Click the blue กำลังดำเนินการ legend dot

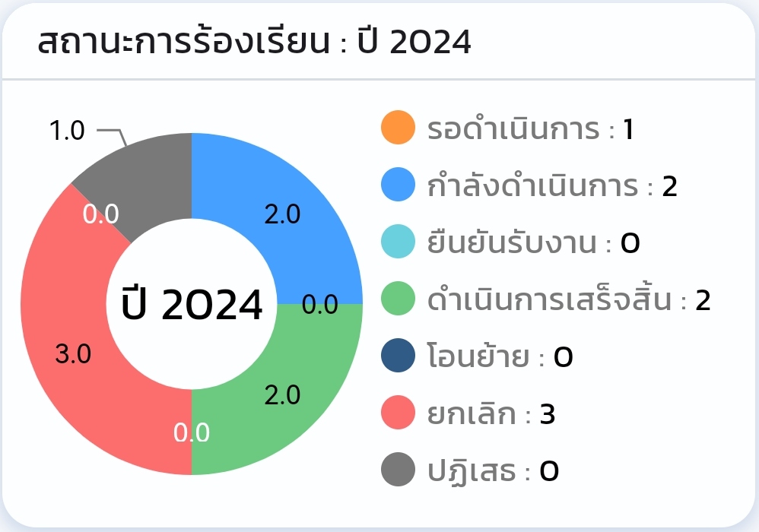click(398, 185)
